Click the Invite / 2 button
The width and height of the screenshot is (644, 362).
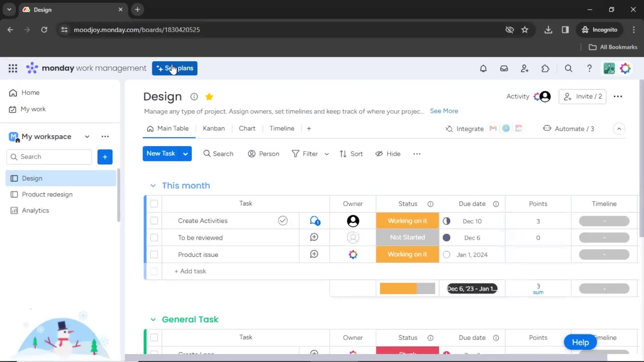[x=582, y=97]
